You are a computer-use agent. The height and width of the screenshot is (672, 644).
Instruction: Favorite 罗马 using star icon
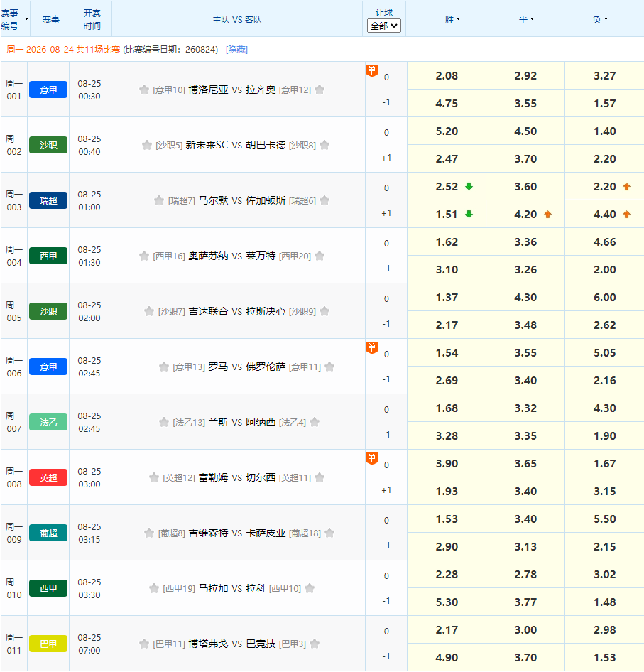point(164,367)
